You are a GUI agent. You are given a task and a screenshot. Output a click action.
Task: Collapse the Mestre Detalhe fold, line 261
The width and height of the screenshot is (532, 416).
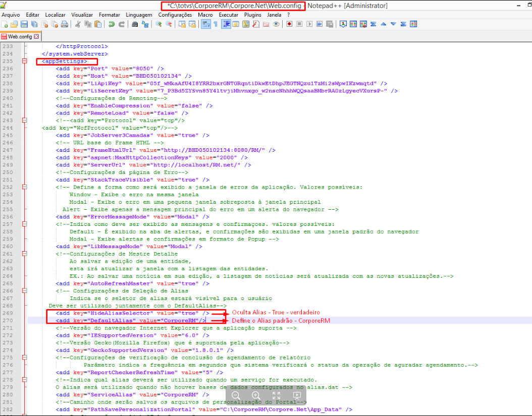coord(24,254)
